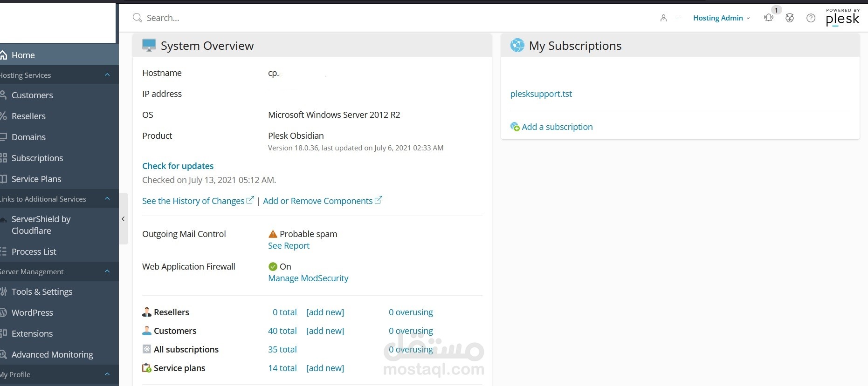This screenshot has width=868, height=386.
Task: Open the Hosting Admin account dropdown
Action: click(721, 18)
